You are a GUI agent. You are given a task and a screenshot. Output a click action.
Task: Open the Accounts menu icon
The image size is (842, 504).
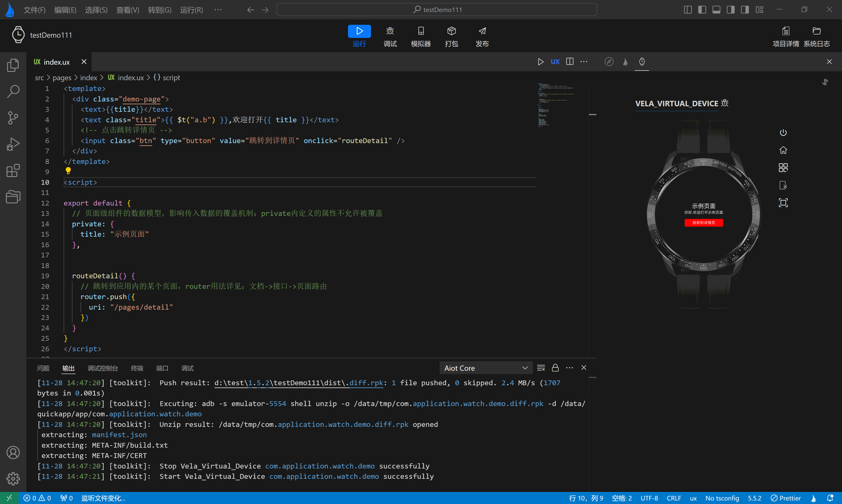[x=13, y=452]
